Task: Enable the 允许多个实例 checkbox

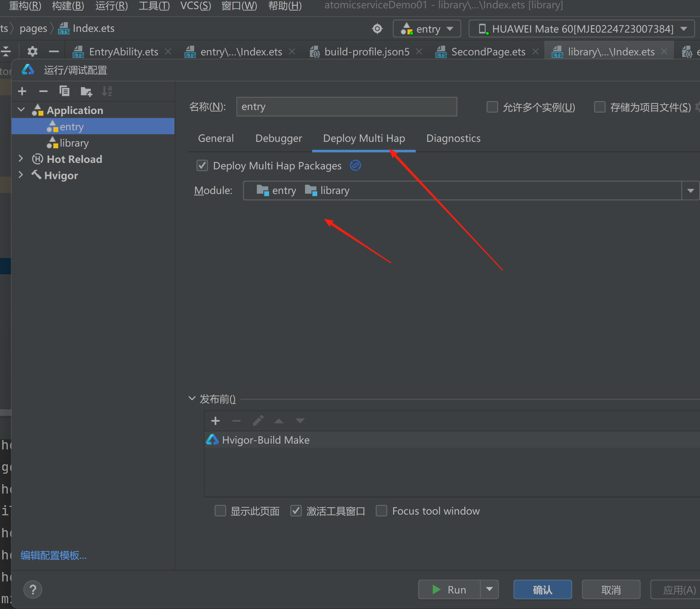Action: point(492,107)
